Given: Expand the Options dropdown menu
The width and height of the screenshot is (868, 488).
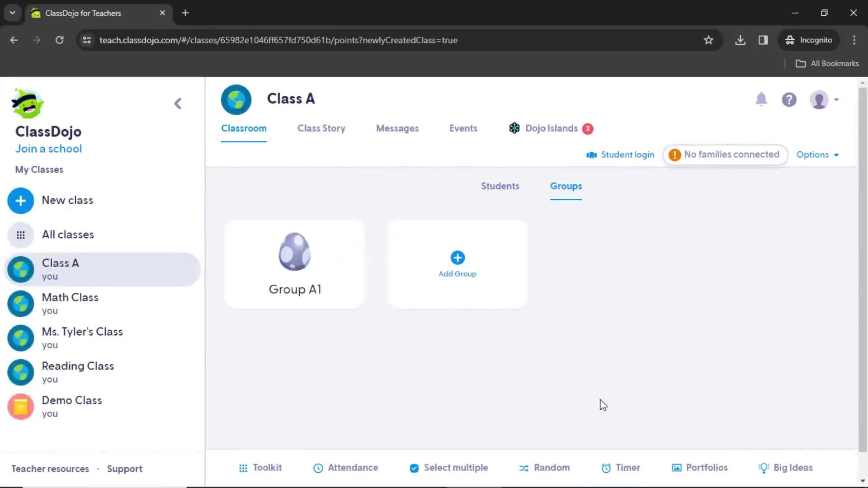Looking at the screenshot, I should (x=818, y=155).
